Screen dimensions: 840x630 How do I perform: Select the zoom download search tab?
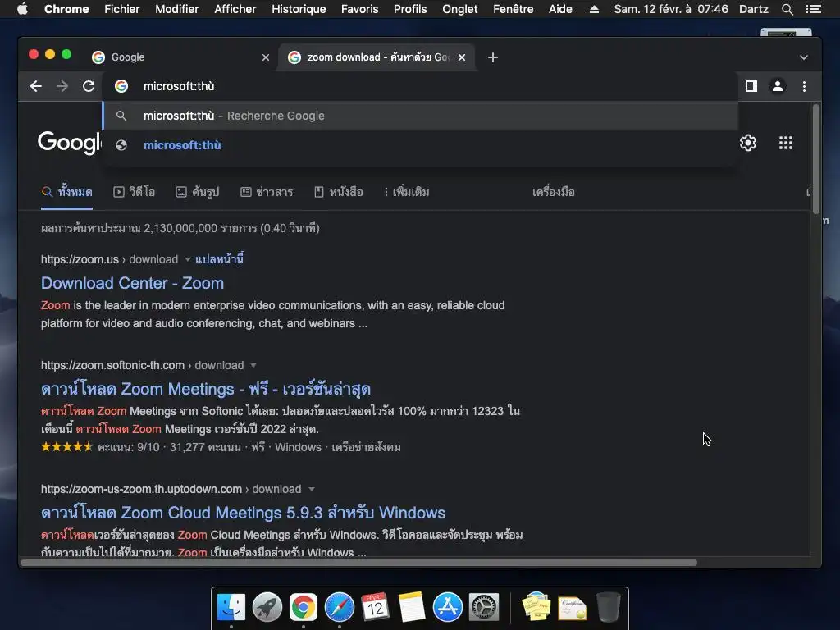[375, 57]
